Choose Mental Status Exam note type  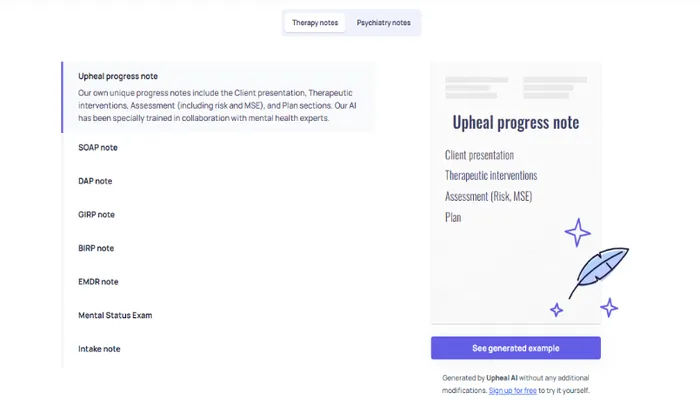click(x=115, y=315)
